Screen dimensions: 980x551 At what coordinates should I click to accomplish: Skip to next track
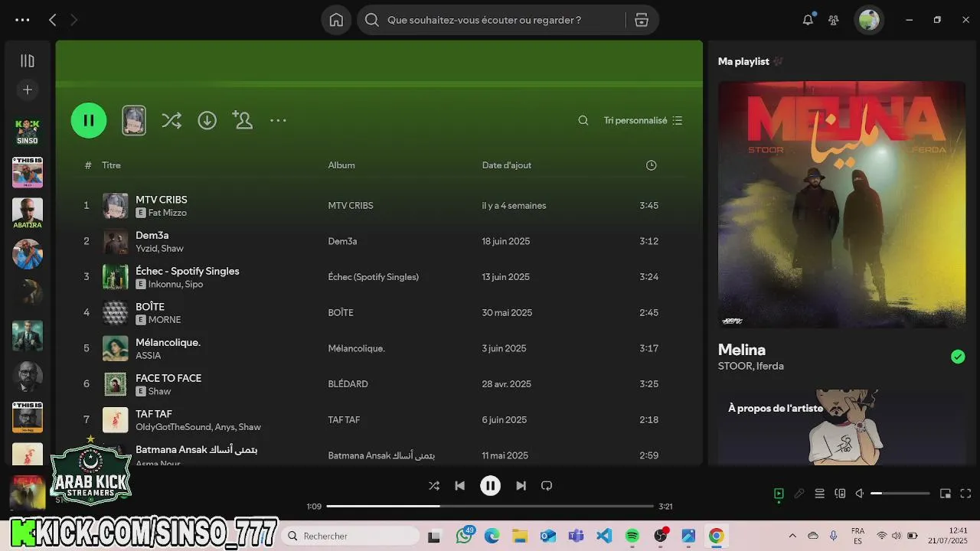pyautogui.click(x=521, y=485)
